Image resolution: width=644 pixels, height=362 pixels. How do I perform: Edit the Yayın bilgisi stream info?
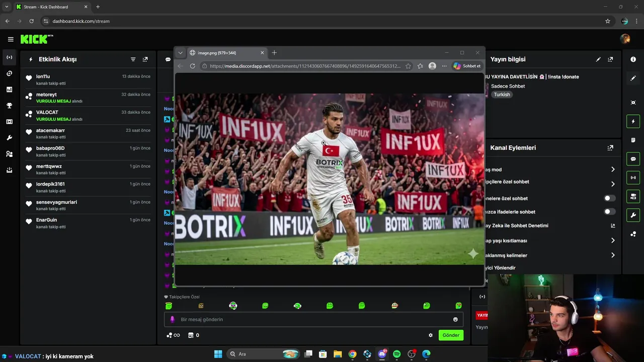[598, 59]
